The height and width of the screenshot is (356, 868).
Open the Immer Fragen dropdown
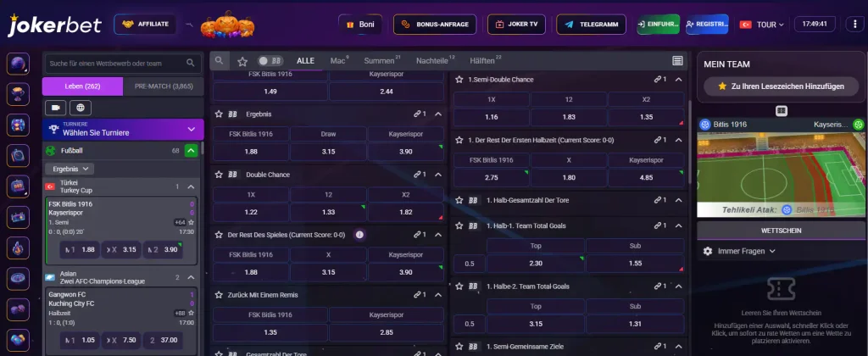click(746, 252)
